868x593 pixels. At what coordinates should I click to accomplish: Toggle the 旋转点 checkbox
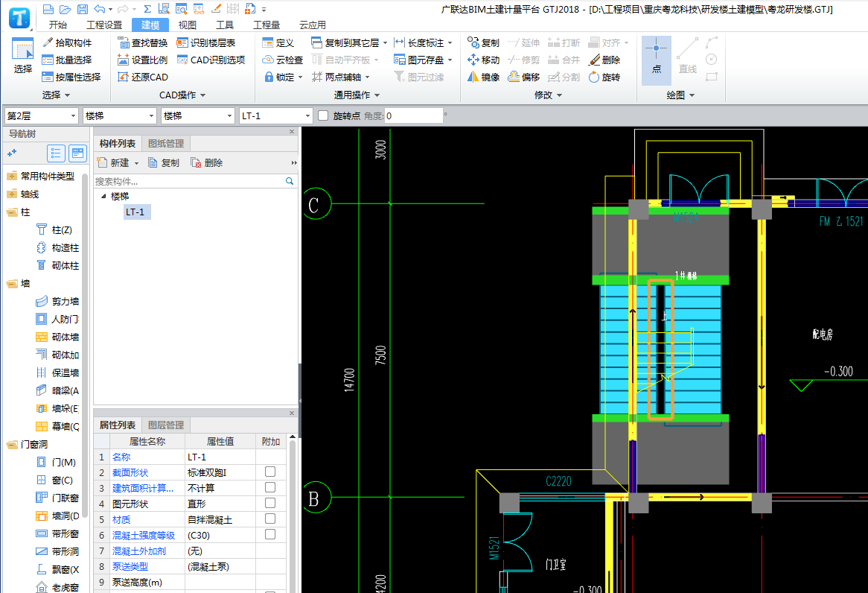click(x=323, y=115)
